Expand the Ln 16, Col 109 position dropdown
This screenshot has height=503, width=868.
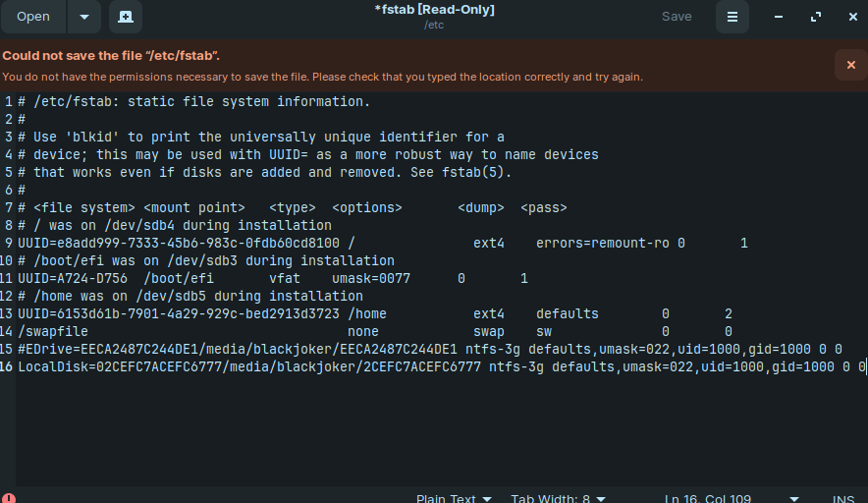click(732, 498)
